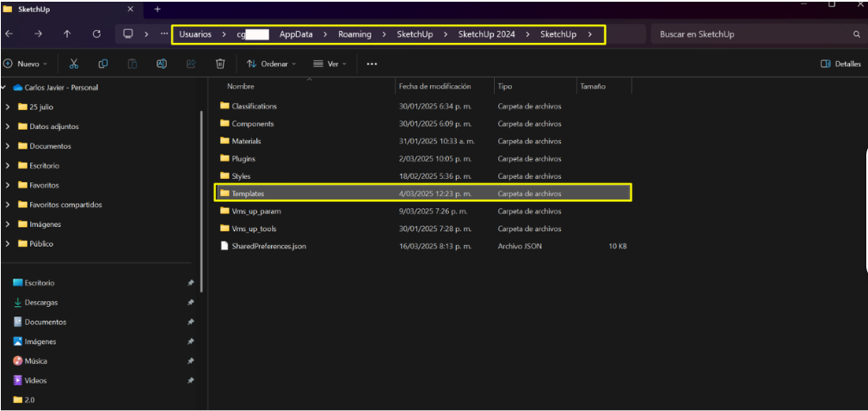868x411 pixels.
Task: Click the Paste clipboard icon
Action: pos(132,64)
